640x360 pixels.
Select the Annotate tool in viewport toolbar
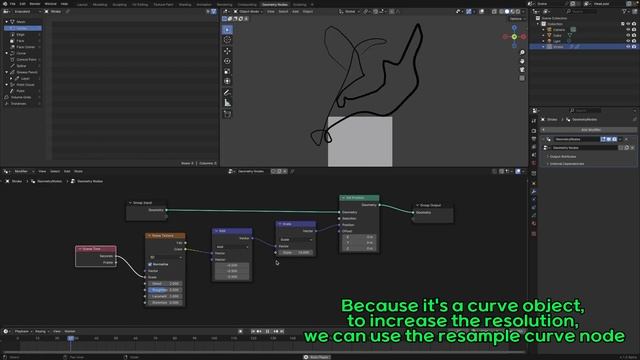(227, 93)
